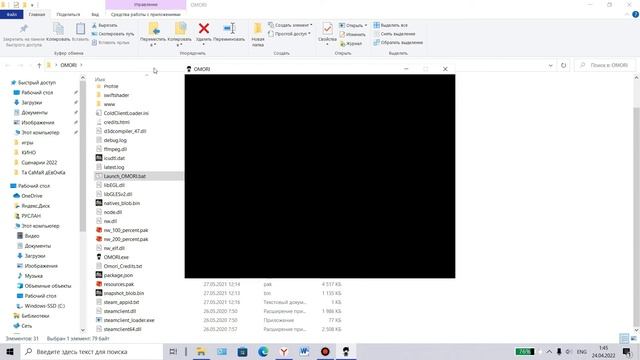Open the Explorer help question-mark icon
640x360 pixels.
coord(635,14)
